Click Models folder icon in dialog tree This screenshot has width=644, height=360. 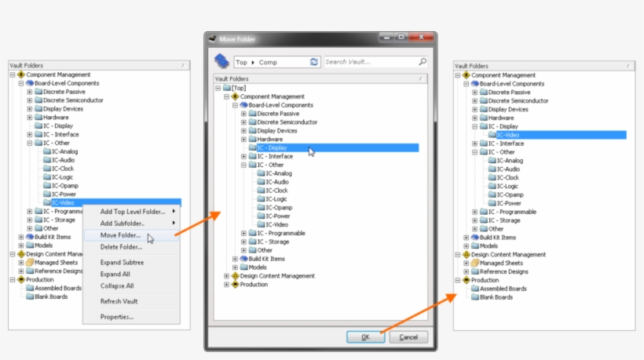[x=244, y=267]
